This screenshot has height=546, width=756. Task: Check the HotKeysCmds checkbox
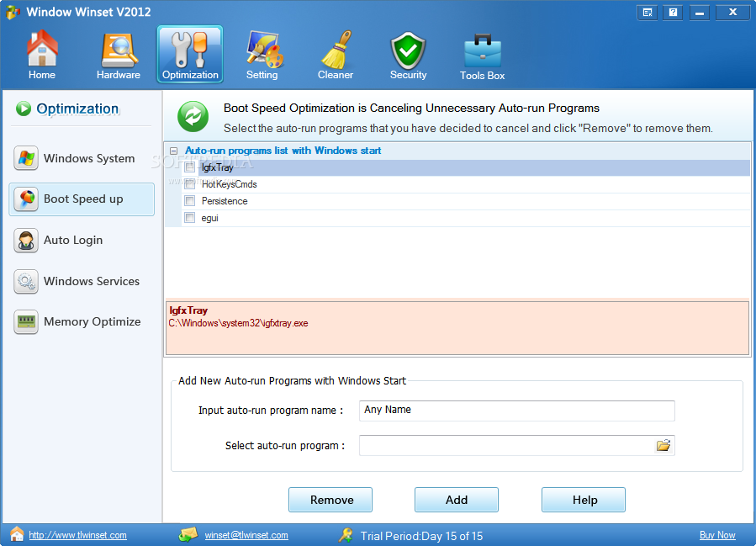189,184
